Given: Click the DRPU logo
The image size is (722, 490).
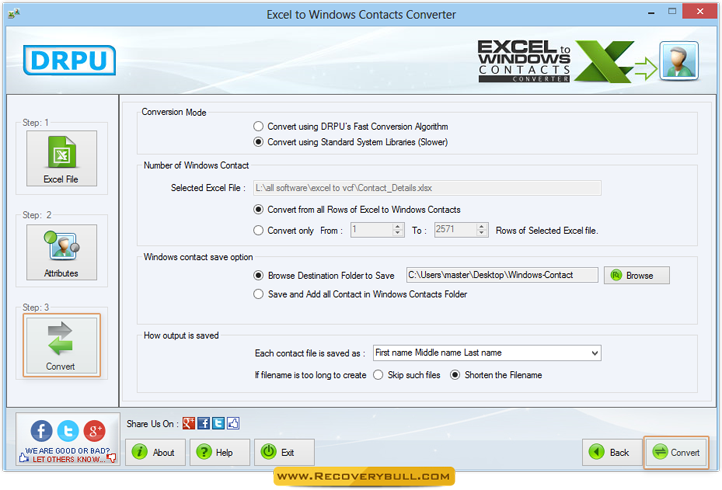Looking at the screenshot, I should point(69,60).
